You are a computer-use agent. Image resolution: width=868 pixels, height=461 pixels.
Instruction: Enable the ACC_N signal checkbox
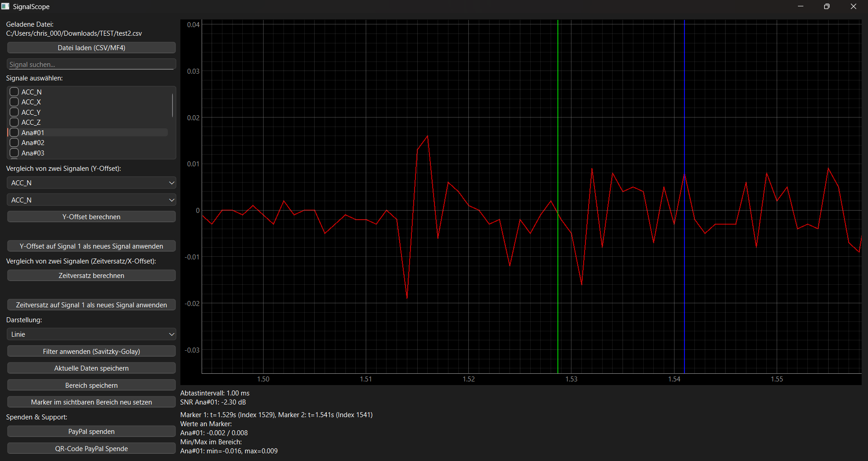pyautogui.click(x=14, y=92)
